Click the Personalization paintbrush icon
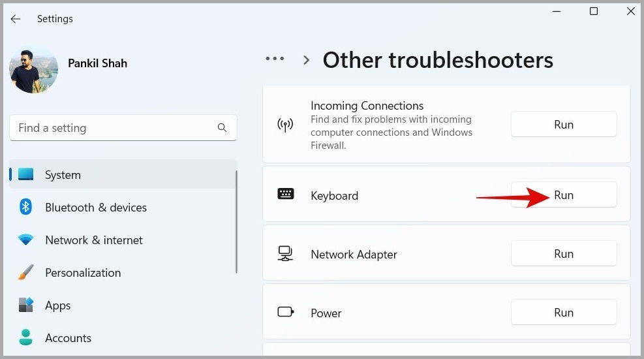Image resolution: width=644 pixels, height=359 pixels. pos(25,272)
